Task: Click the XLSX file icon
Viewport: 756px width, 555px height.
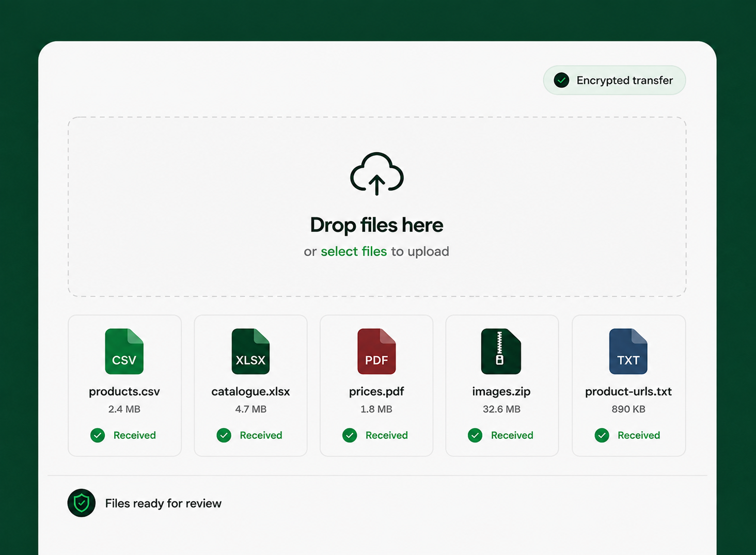Action: 250,352
